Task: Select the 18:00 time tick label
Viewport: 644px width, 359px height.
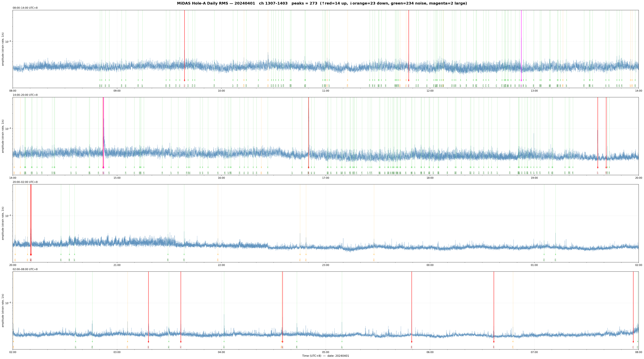Action: click(430, 178)
